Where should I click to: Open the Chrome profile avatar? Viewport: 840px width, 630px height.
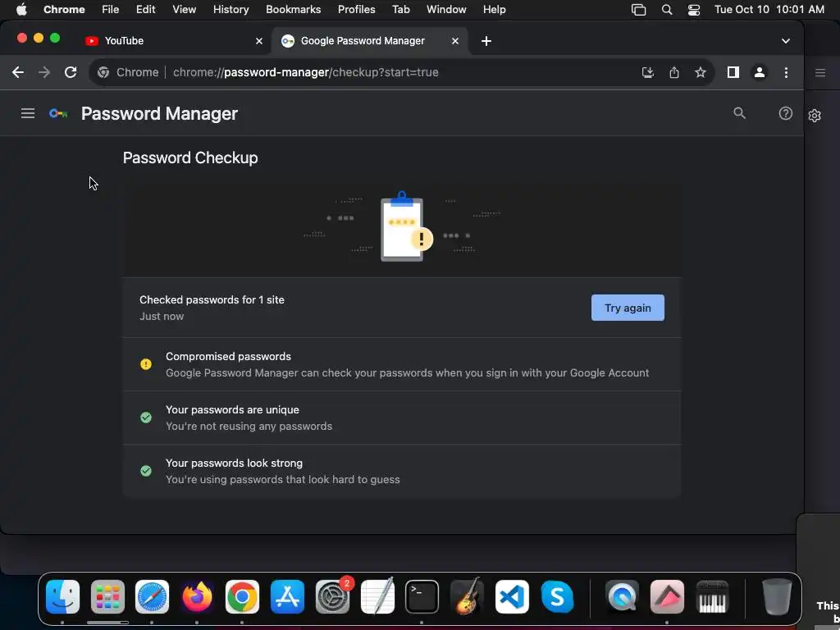(759, 72)
